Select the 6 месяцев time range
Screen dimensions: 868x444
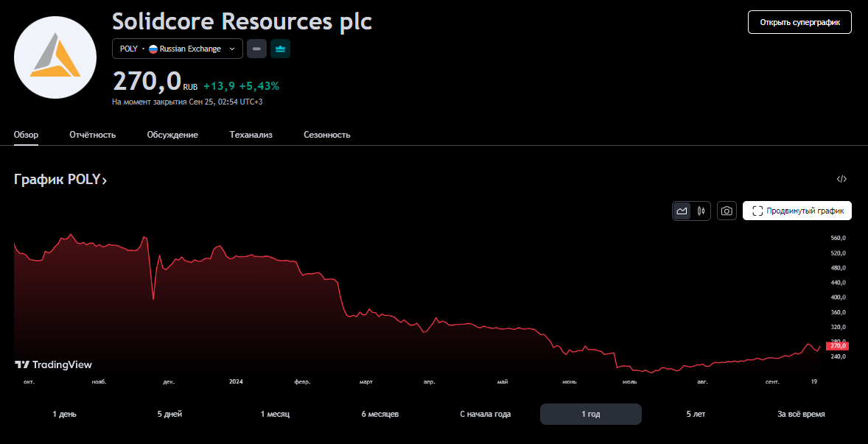click(x=380, y=414)
